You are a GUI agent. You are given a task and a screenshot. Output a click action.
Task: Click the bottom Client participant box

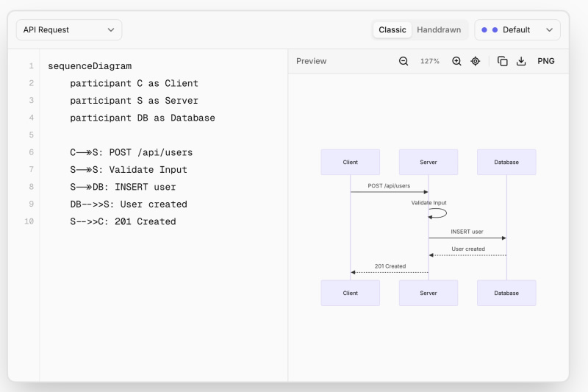tap(351, 293)
